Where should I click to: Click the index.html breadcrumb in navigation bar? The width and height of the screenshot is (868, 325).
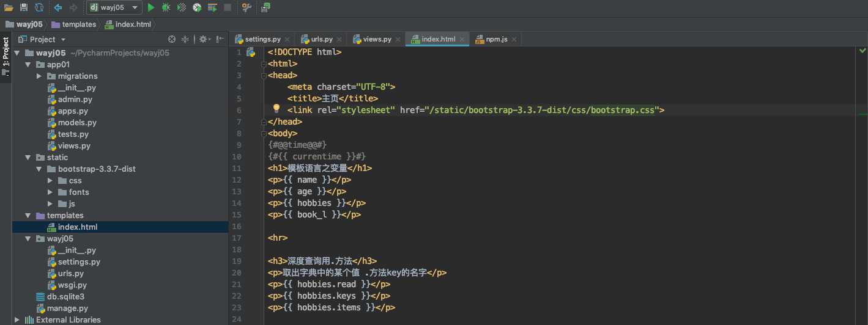(x=127, y=24)
